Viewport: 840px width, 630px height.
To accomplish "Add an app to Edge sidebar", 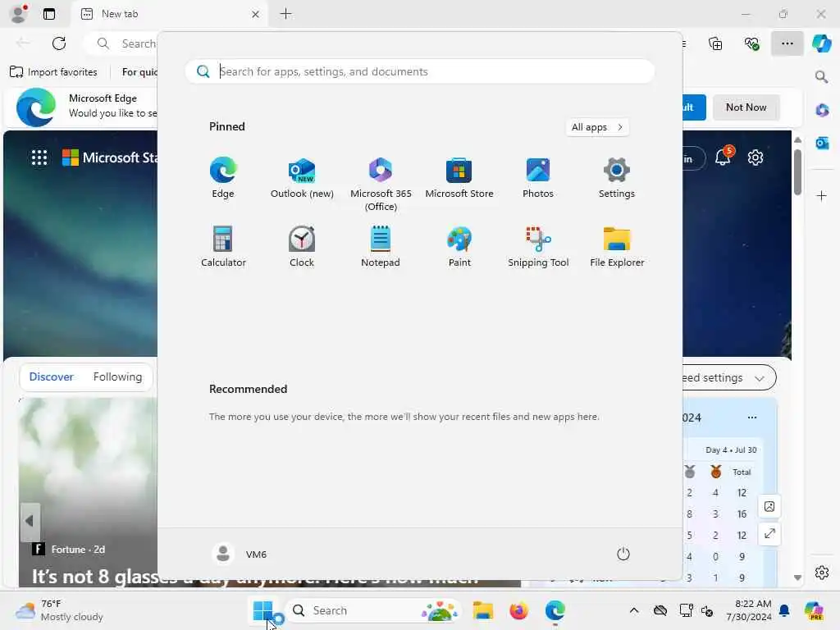I will tap(821, 195).
